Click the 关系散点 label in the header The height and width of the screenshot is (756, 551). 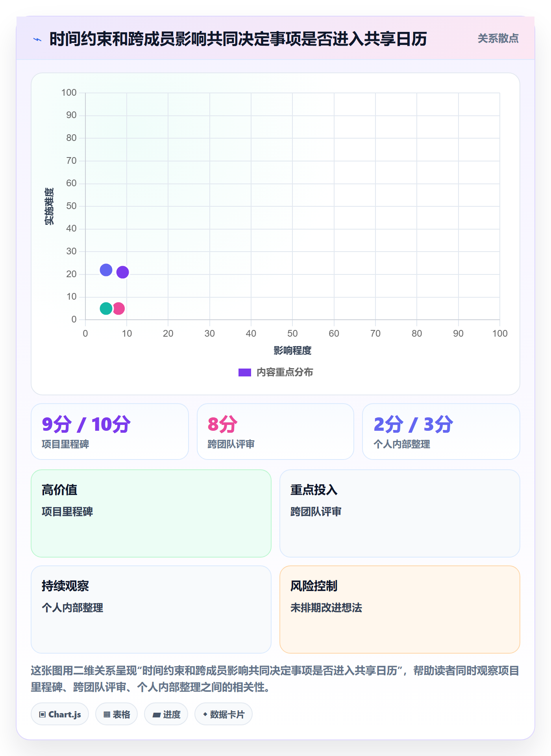[498, 39]
